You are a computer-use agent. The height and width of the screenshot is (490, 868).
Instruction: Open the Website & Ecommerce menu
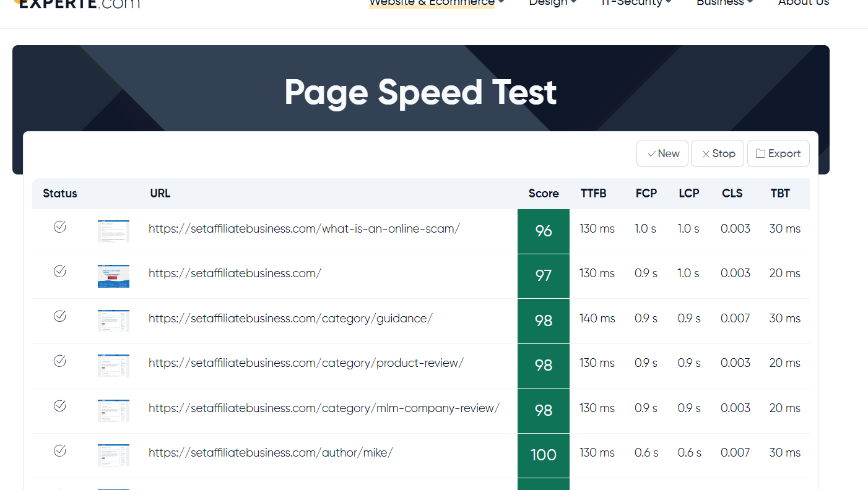436,3
